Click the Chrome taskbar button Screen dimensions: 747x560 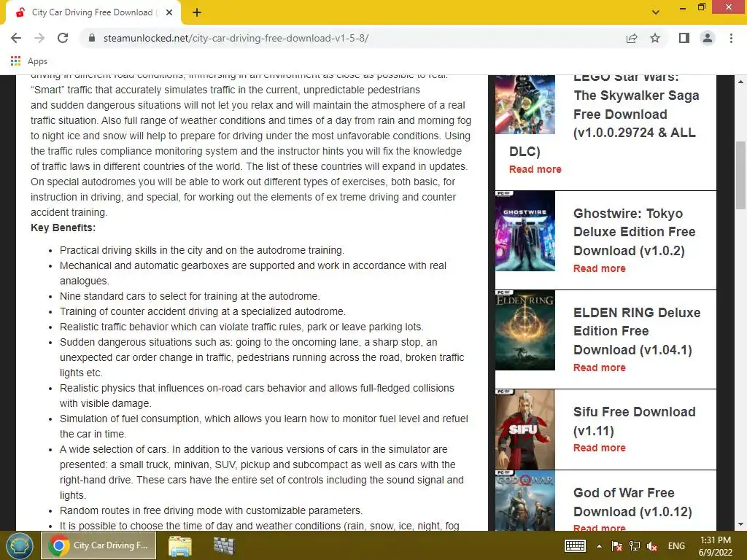point(98,545)
